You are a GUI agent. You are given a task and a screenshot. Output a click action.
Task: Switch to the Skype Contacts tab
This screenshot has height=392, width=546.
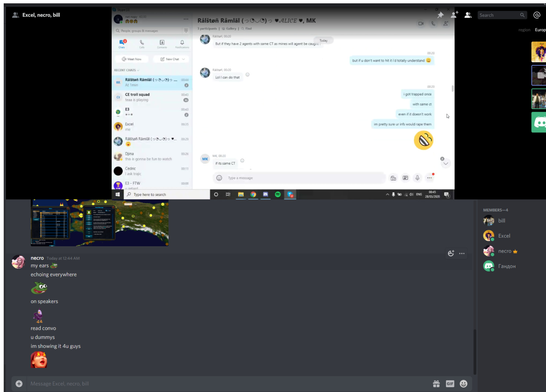click(x=162, y=44)
